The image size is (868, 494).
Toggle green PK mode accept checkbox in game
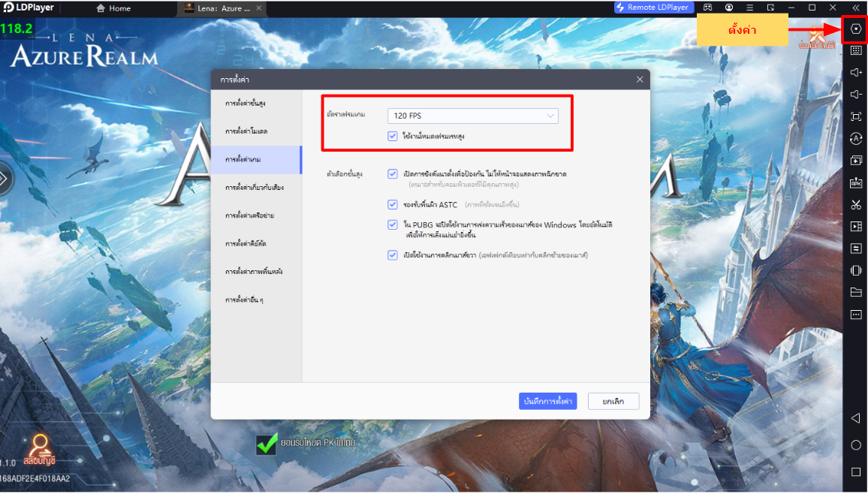(267, 443)
